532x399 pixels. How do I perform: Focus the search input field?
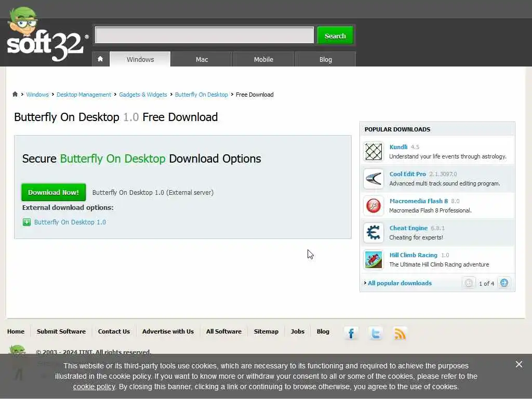pos(204,35)
